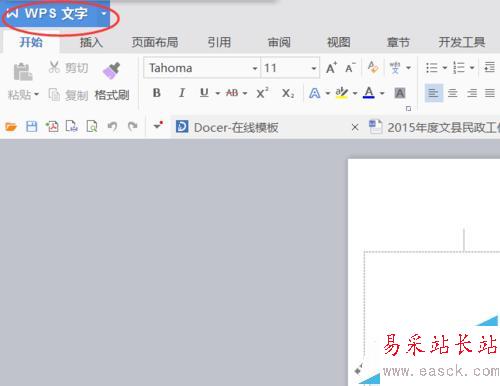The image size is (500, 386).
Task: Select the 开发工具 tab
Action: [461, 42]
